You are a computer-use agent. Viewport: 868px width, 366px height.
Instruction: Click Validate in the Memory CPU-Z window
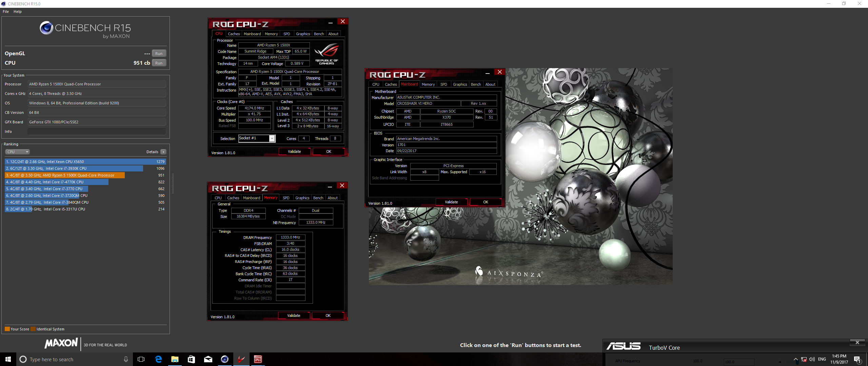[x=294, y=316]
